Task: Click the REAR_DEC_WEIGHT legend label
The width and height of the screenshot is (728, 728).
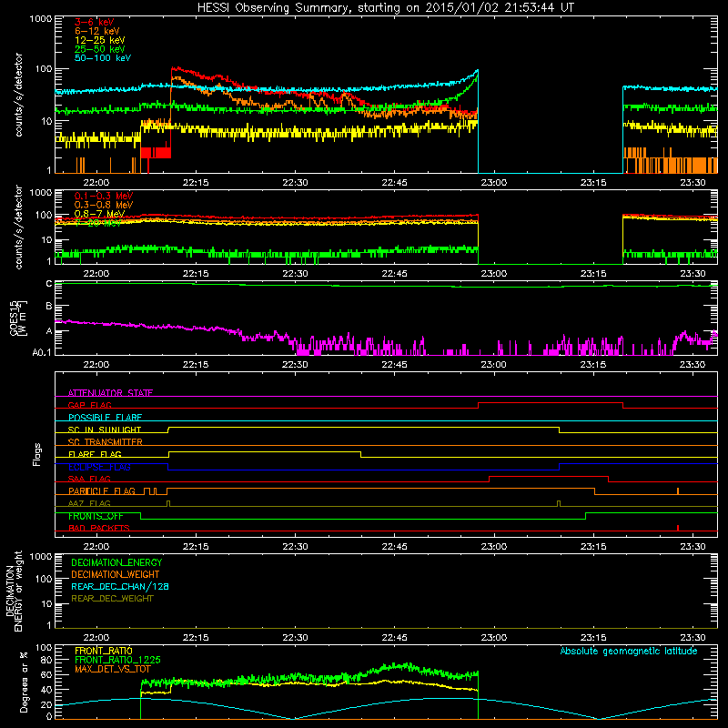Action: coord(112,599)
